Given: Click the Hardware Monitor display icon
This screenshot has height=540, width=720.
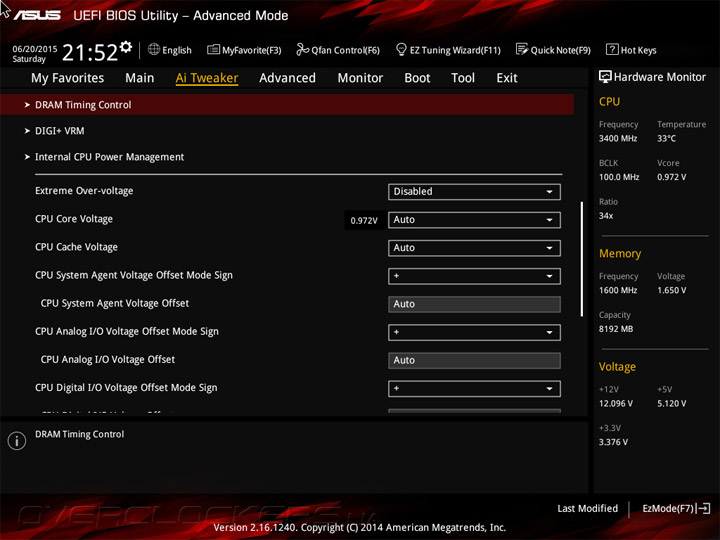Looking at the screenshot, I should point(605,77).
